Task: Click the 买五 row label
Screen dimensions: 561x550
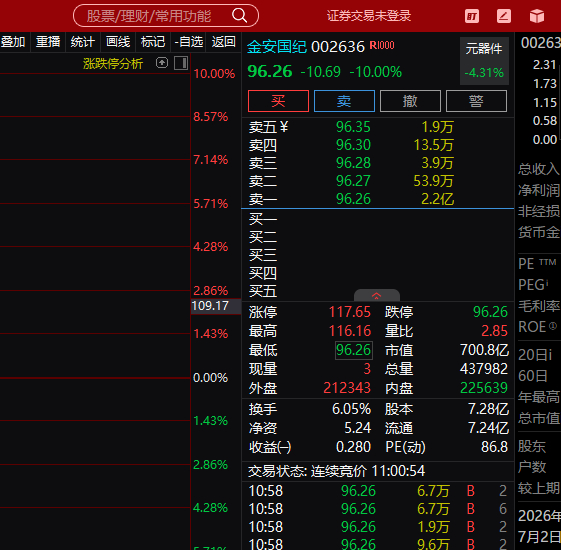Action: click(x=263, y=291)
